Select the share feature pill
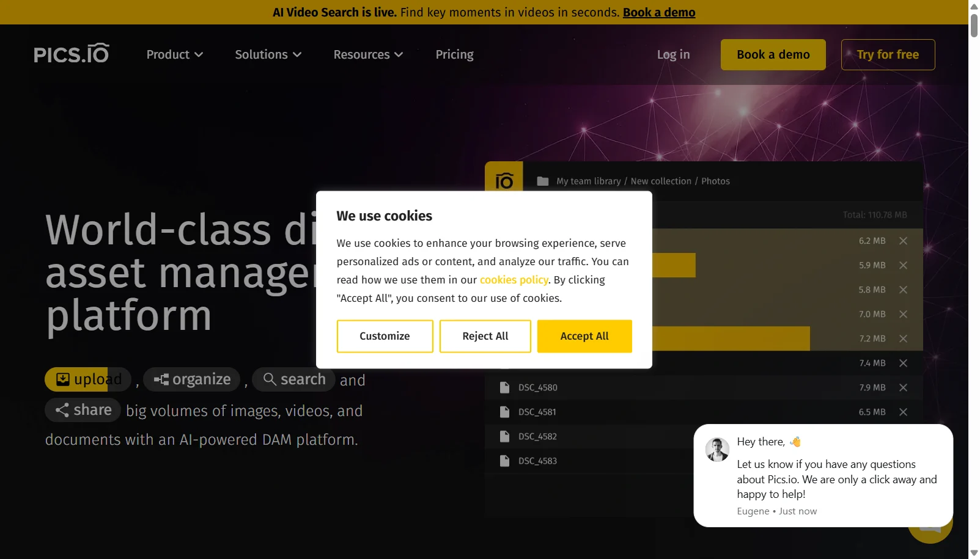 coord(83,409)
